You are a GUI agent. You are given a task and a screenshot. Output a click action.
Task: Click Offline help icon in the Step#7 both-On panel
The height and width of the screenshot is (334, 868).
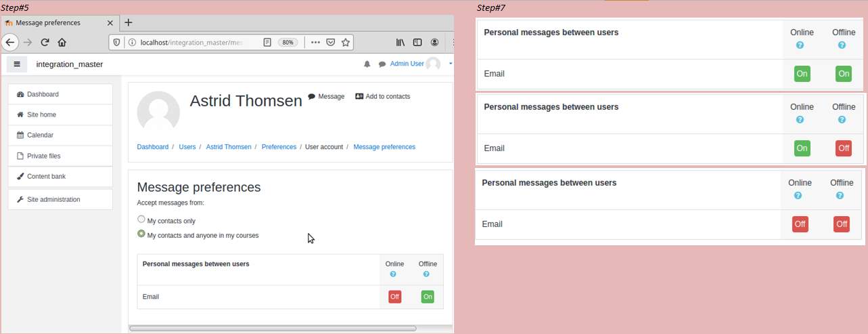(842, 45)
